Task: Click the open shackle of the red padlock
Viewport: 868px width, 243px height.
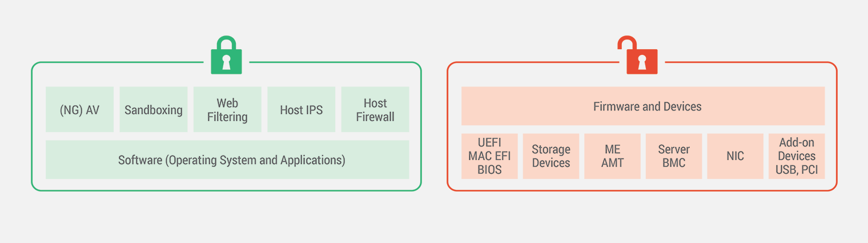Action: coord(627,42)
